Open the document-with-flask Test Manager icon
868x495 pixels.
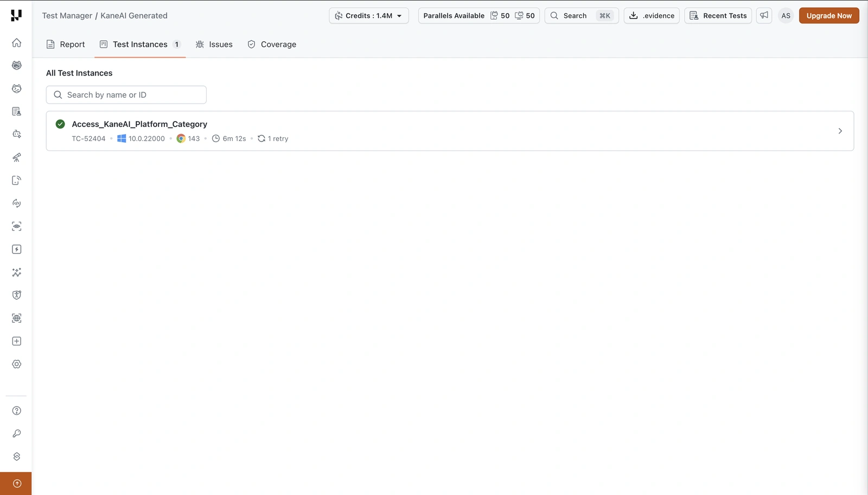(x=17, y=111)
